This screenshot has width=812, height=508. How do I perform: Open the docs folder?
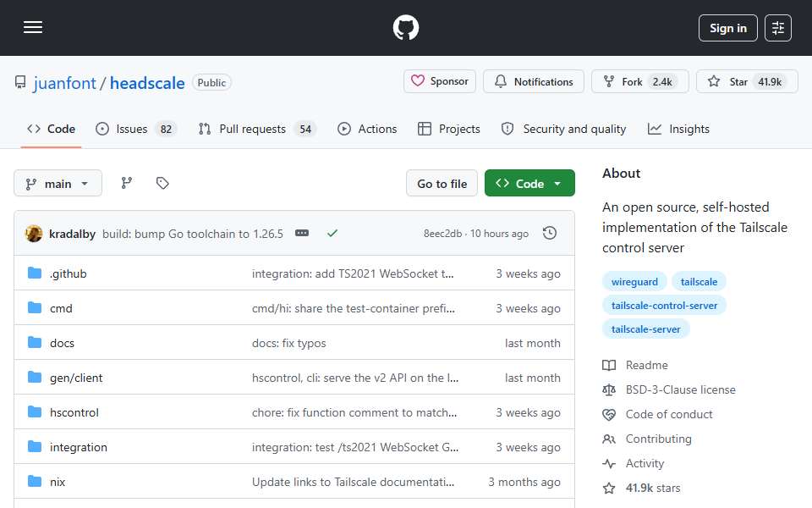tap(62, 343)
